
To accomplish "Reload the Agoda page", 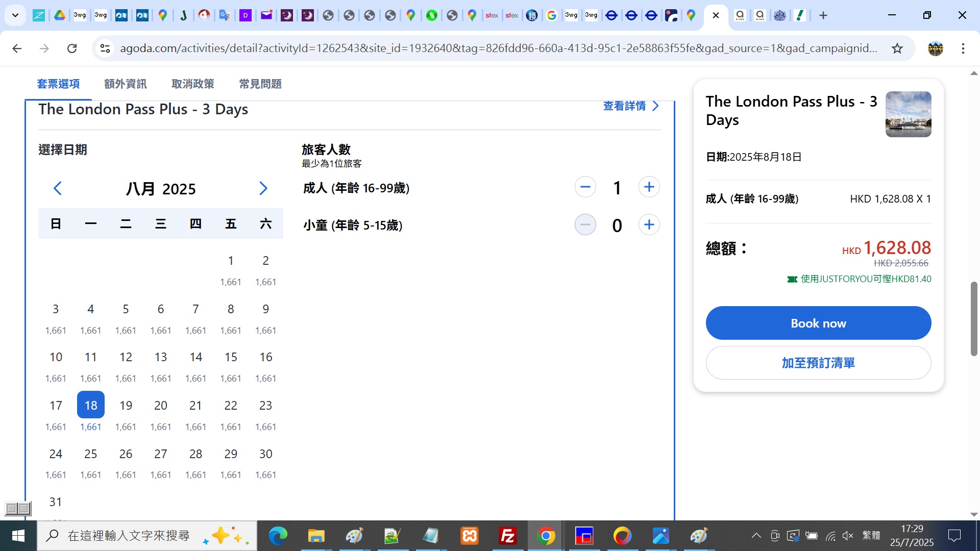I will pyautogui.click(x=72, y=48).
